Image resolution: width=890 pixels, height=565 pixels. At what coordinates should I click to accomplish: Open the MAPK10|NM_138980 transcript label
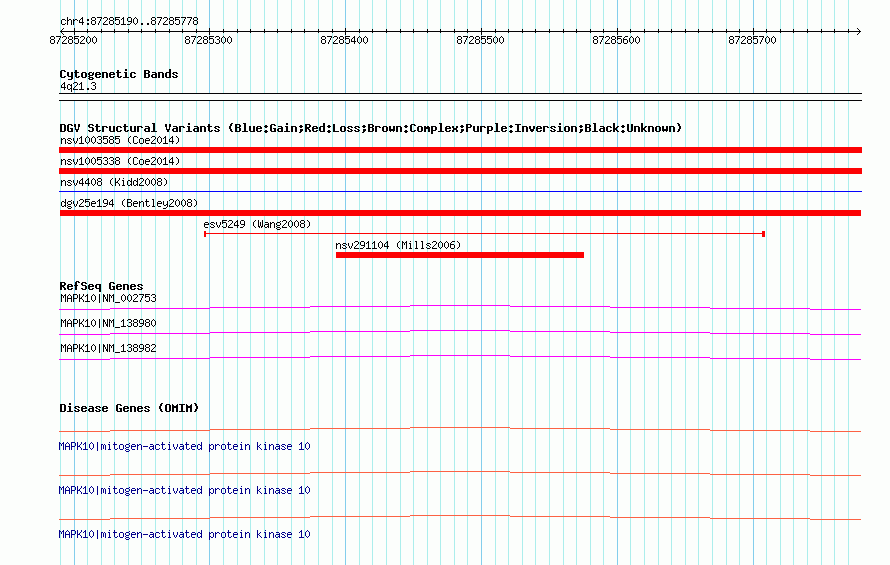click(108, 324)
